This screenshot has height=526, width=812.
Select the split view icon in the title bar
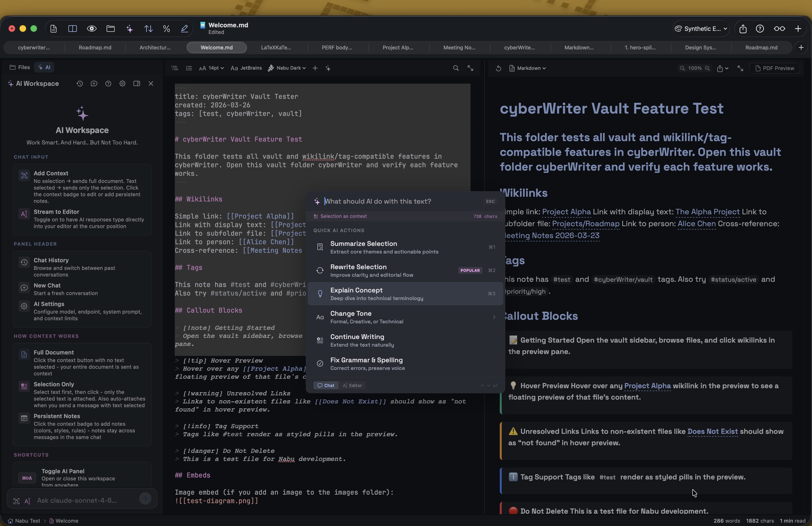[x=72, y=29]
